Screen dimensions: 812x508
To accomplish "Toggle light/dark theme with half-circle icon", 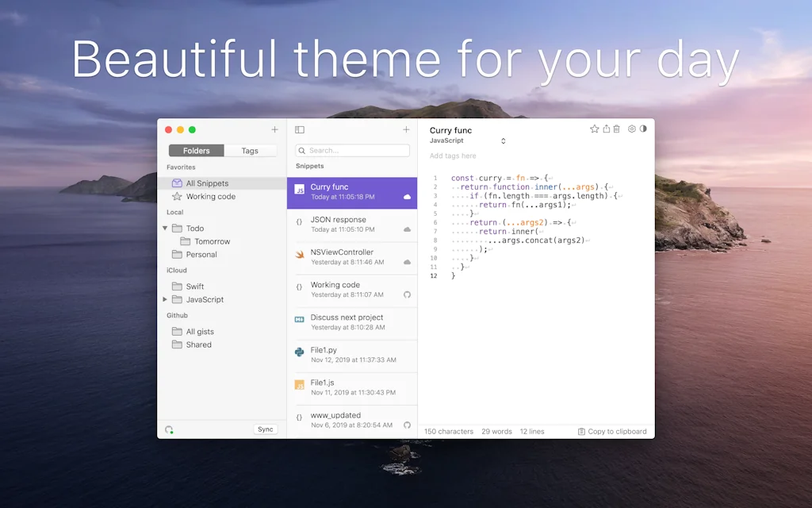I will (x=643, y=129).
